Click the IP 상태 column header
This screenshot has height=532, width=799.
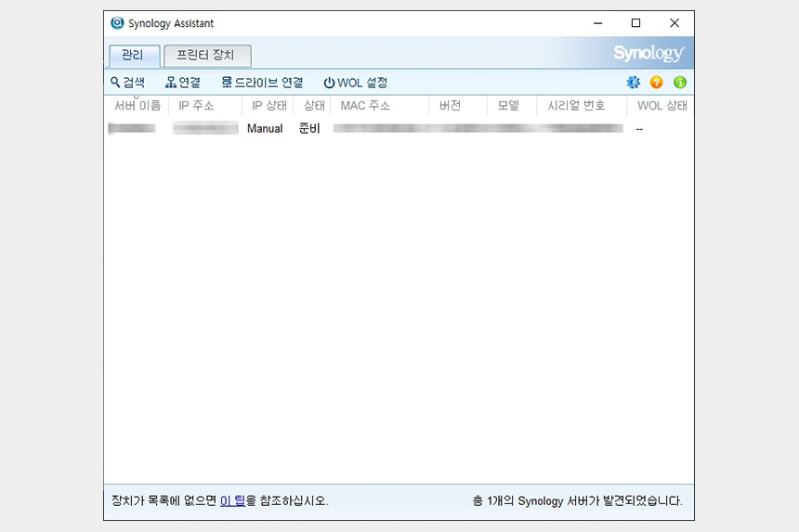tap(269, 106)
